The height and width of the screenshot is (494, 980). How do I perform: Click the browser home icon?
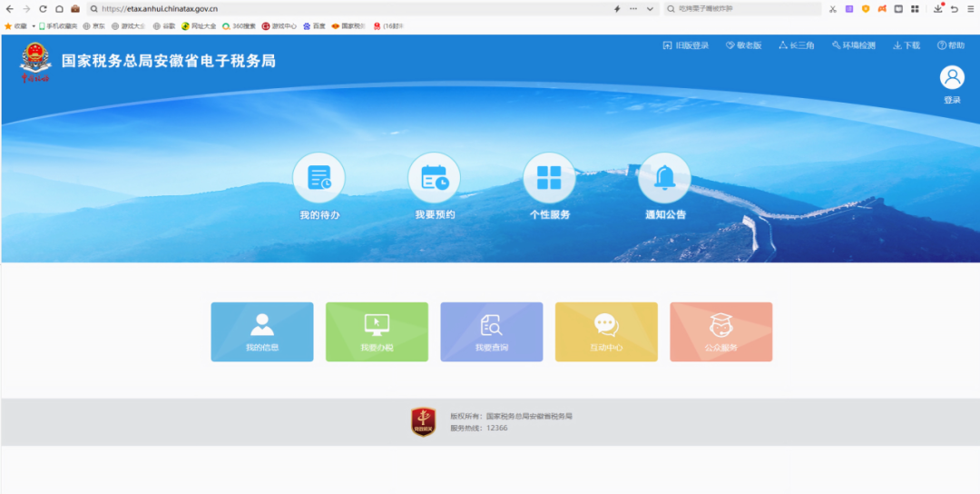[x=59, y=9]
